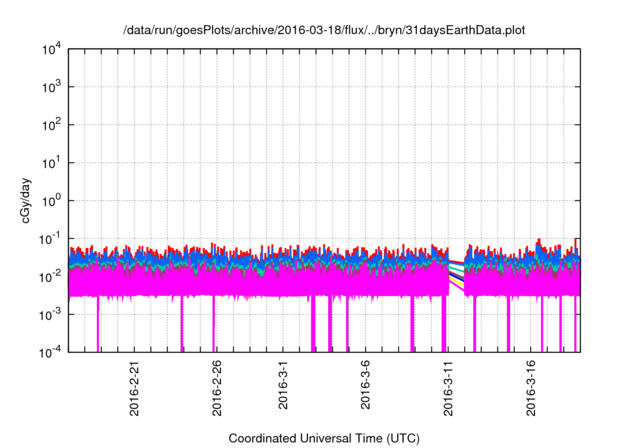
Task: Click the 2016-3-16 date tick label
Action: pyautogui.click(x=531, y=388)
